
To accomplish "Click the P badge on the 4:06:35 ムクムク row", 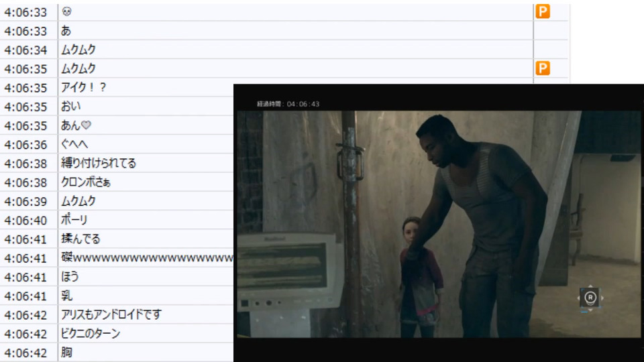I will click(x=542, y=68).
